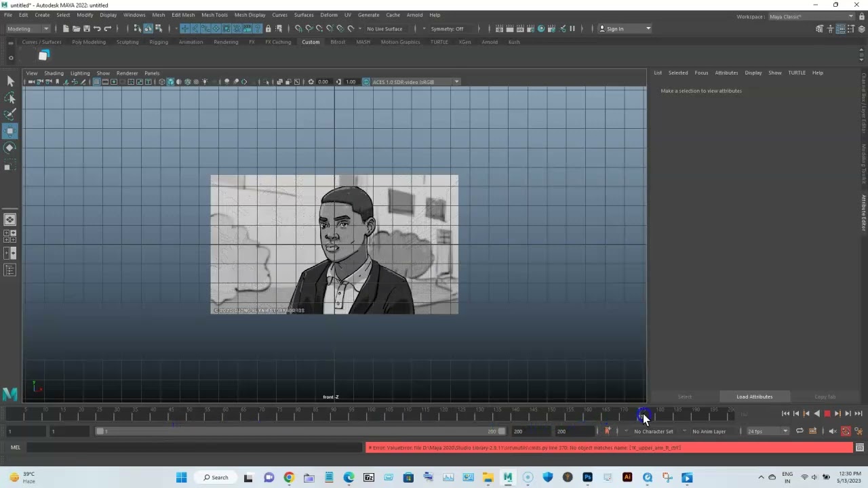Toggle the Auto keyframe icon
The image size is (868, 488).
[846, 431]
